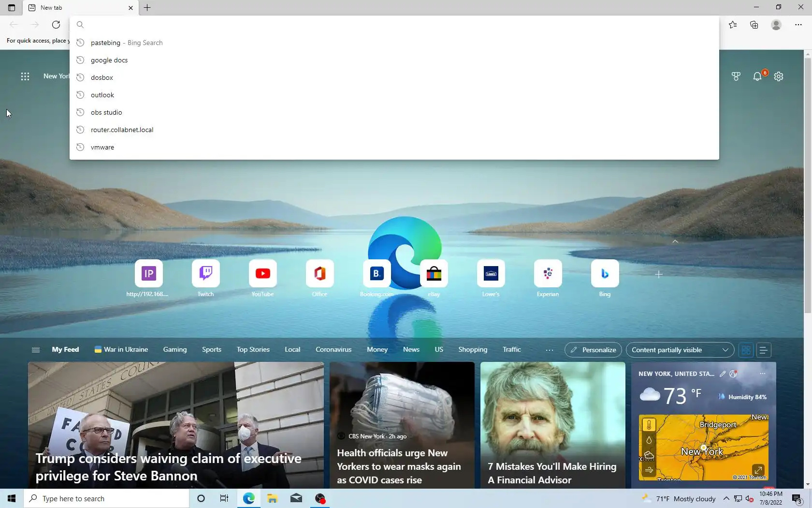Screen dimensions: 812x508
Task: Select the Money feed tab
Action: coord(377,349)
